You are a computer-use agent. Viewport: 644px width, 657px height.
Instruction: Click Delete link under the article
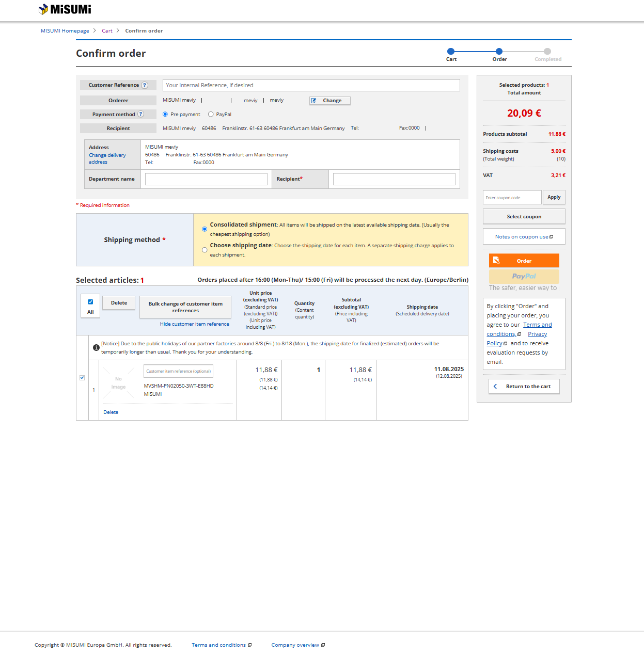coord(111,412)
